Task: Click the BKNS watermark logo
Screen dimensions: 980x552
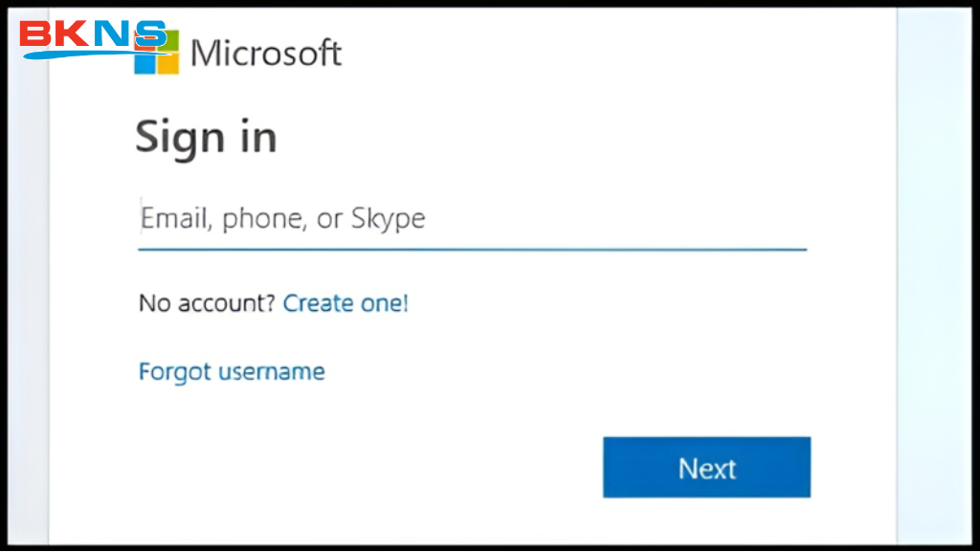Action: tap(93, 36)
